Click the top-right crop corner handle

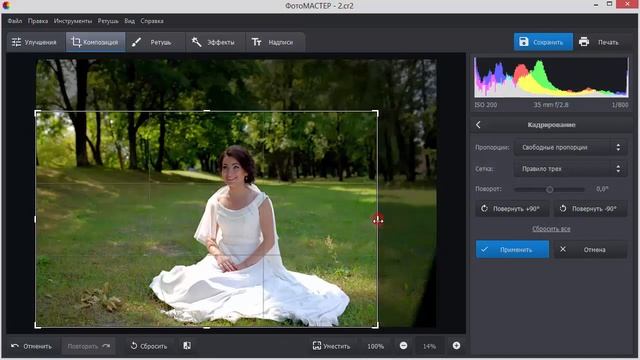(x=376, y=113)
